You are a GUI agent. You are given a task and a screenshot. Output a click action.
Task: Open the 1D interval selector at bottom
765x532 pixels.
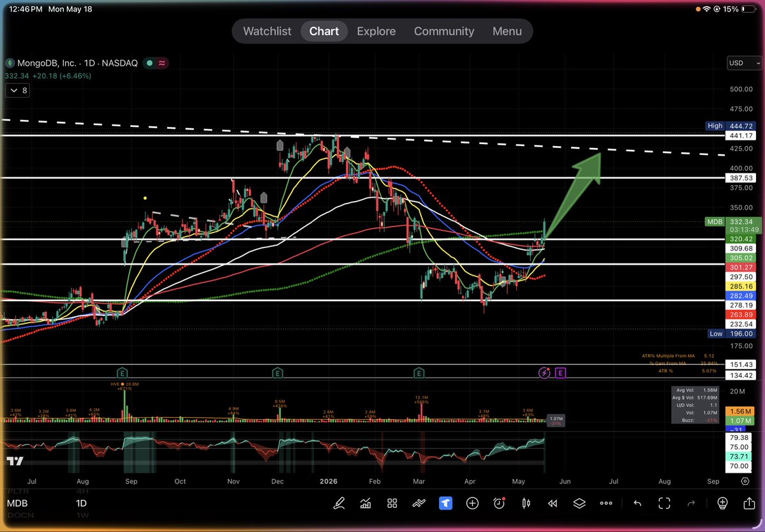point(81,503)
